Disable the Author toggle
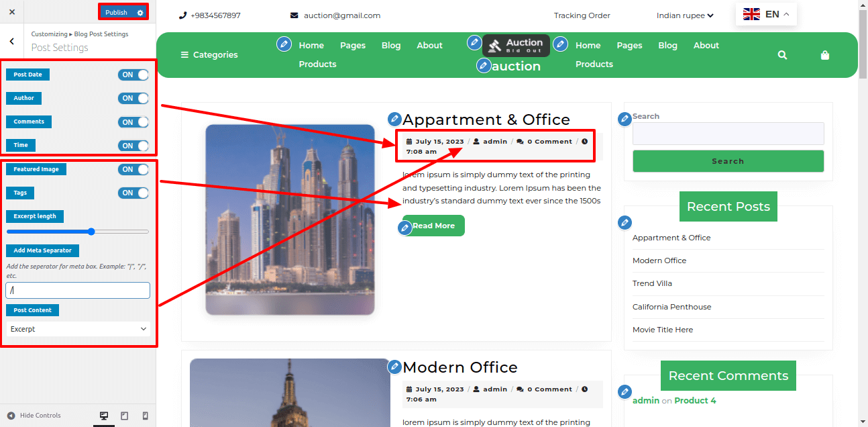This screenshot has width=868, height=427. [133, 99]
